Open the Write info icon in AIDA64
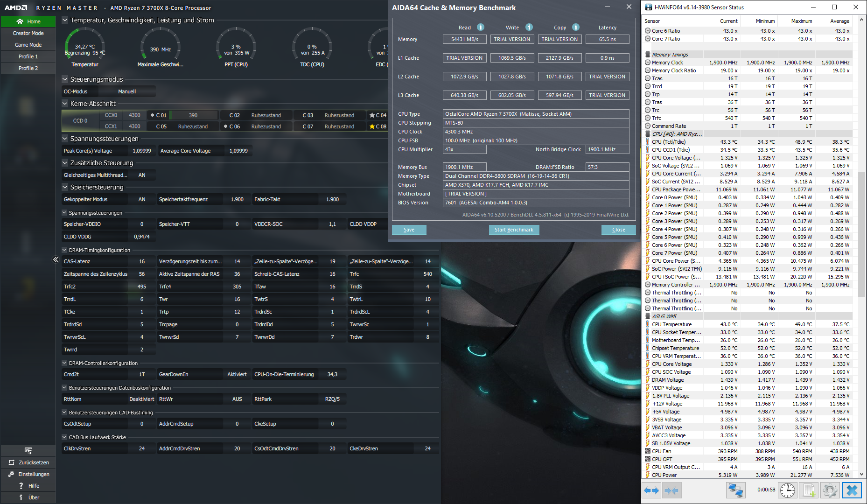The image size is (867, 504). [529, 27]
